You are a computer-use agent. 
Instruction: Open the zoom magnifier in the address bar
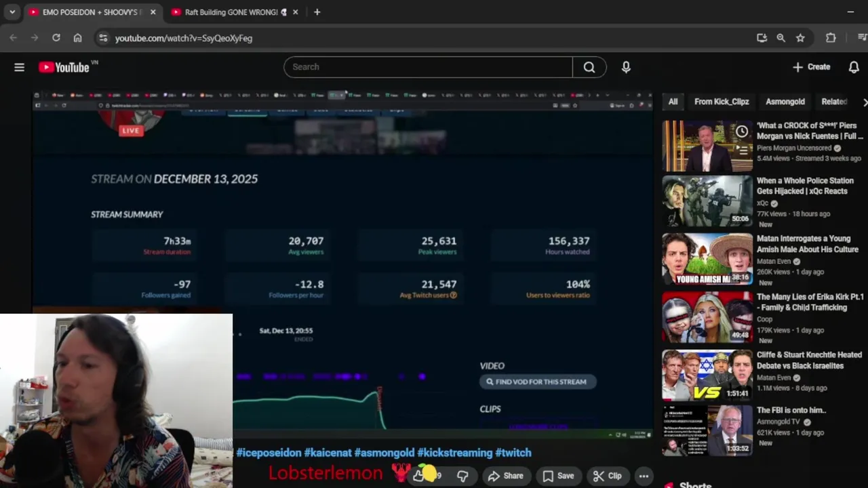[x=781, y=38]
